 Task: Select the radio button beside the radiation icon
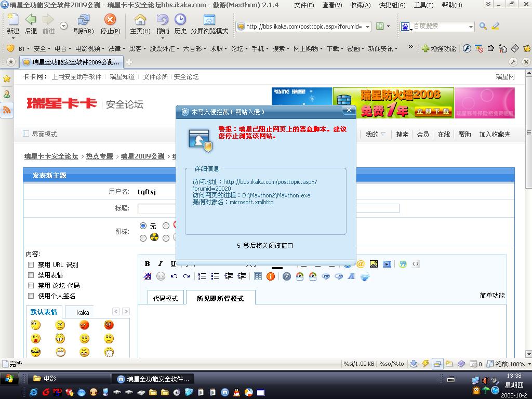[x=143, y=238]
